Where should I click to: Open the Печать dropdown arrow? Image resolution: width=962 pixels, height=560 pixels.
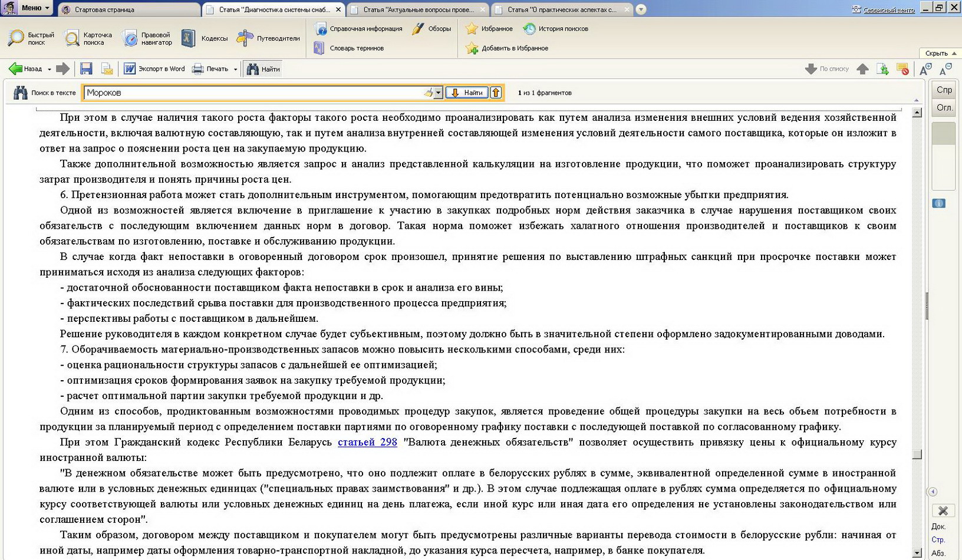pos(235,70)
